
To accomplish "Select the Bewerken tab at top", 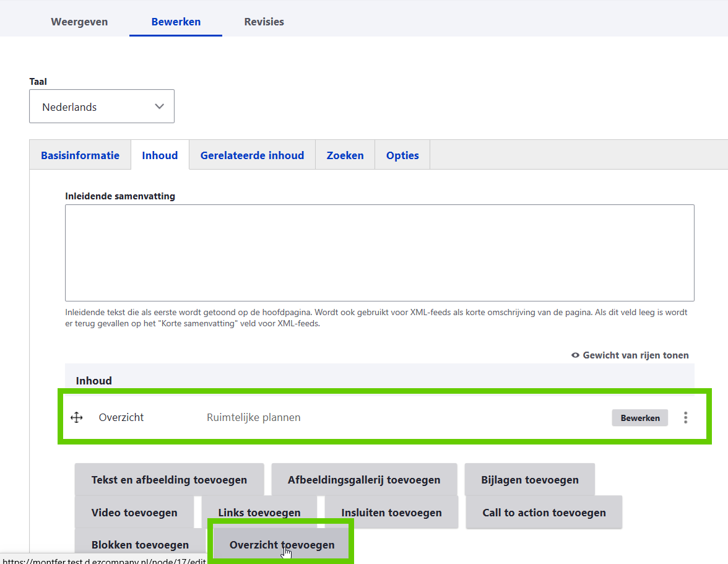I will (176, 22).
